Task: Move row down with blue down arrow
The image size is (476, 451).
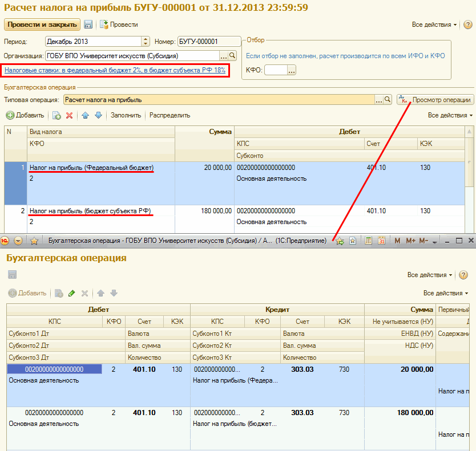Action: (98, 115)
